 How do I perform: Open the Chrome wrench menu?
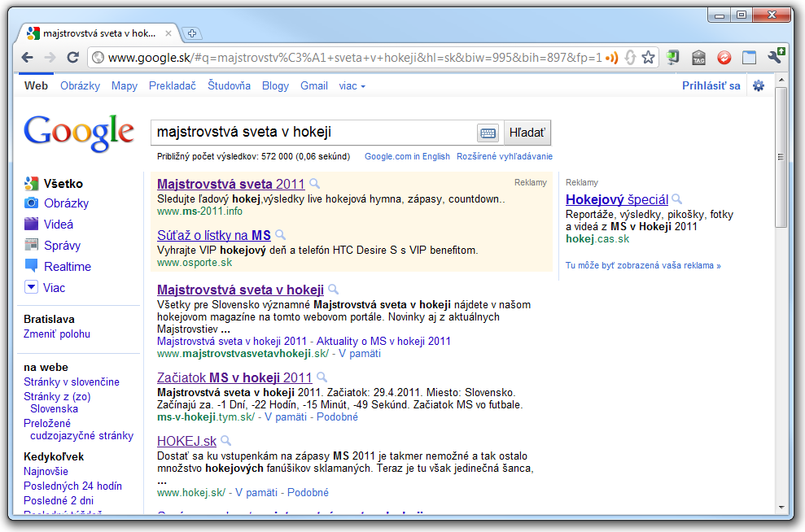[775, 58]
